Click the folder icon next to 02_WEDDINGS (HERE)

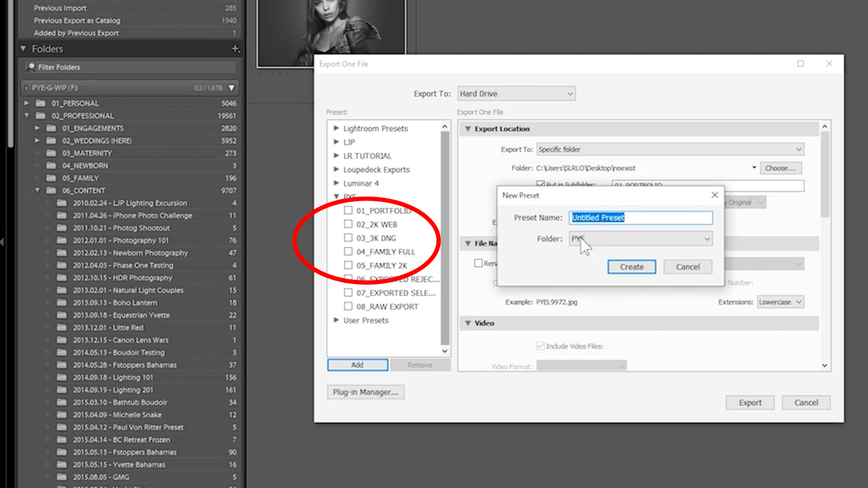[x=50, y=140]
